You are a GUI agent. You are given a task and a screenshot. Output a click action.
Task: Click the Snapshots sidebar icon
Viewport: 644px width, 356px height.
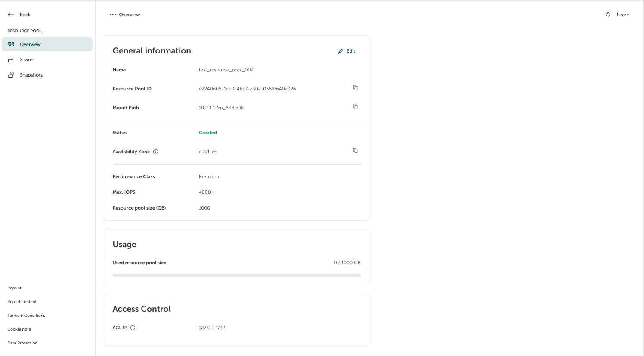[x=11, y=75]
